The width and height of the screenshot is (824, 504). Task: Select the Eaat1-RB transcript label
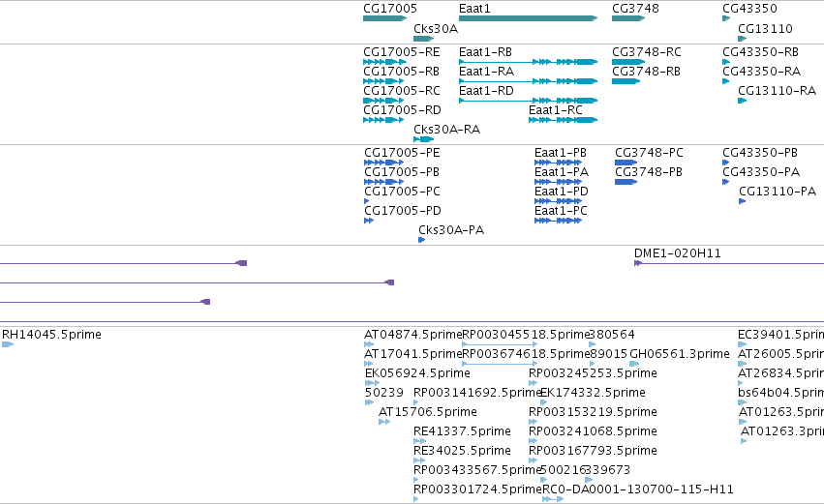coord(485,52)
